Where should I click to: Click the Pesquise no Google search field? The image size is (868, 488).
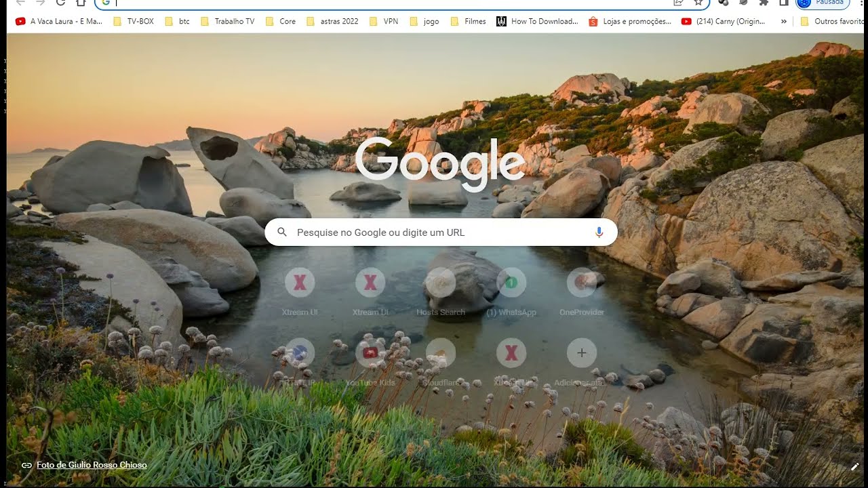[441, 232]
